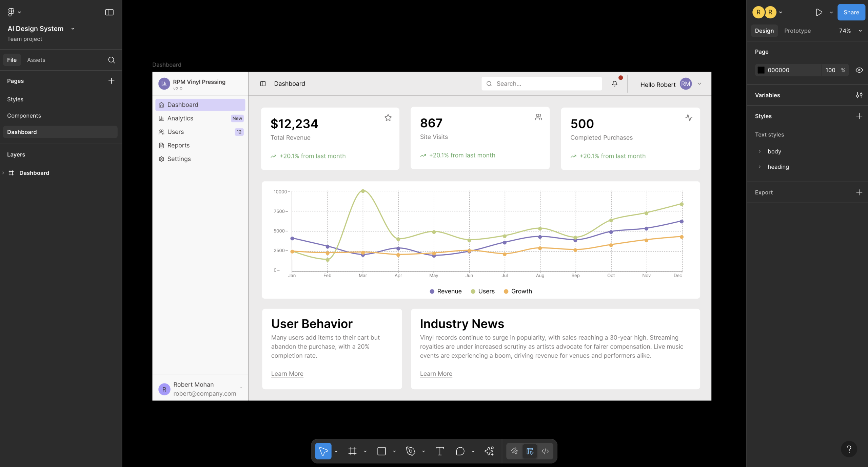Open the Components page
The image size is (868, 467).
(x=24, y=116)
